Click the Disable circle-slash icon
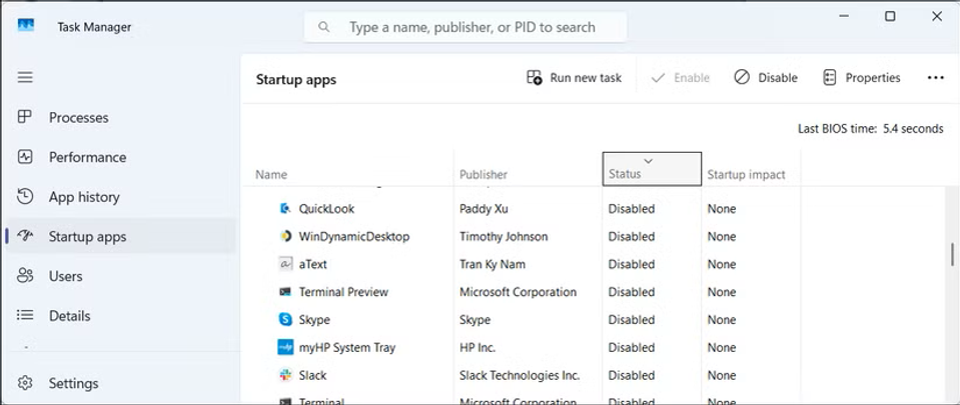Viewport: 960px width, 405px height. (742, 78)
